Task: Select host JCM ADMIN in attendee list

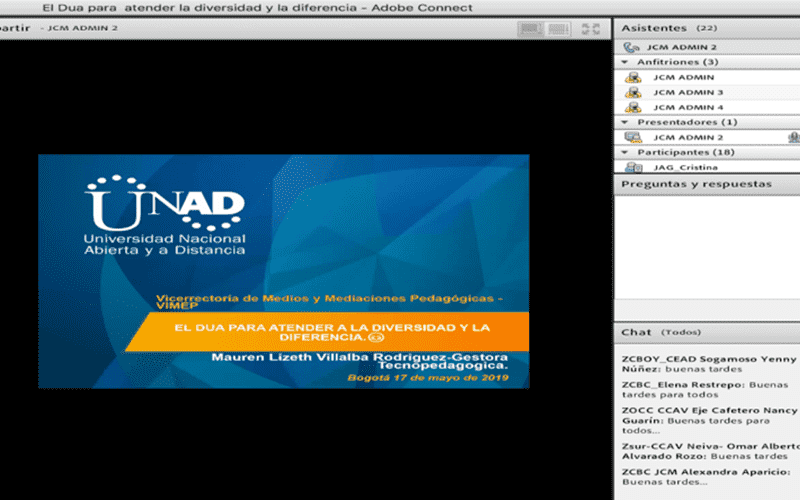Action: tap(707, 78)
